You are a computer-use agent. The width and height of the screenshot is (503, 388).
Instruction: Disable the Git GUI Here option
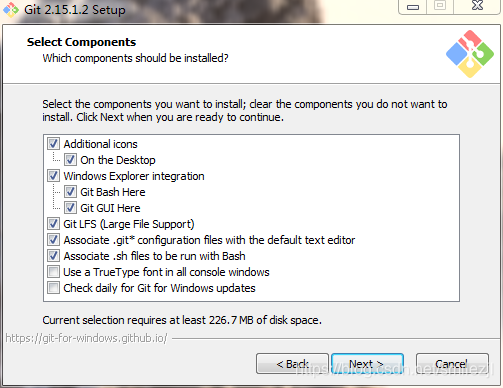[x=70, y=208]
